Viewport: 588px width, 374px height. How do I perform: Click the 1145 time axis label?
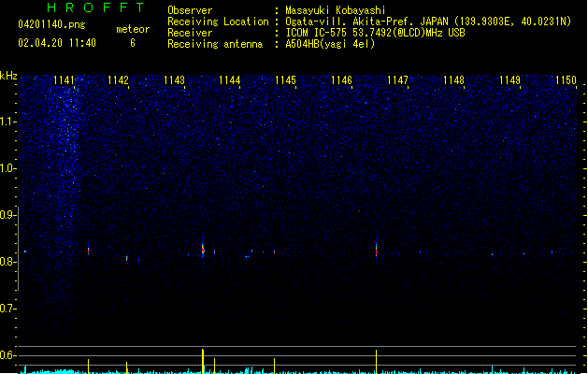click(x=285, y=79)
